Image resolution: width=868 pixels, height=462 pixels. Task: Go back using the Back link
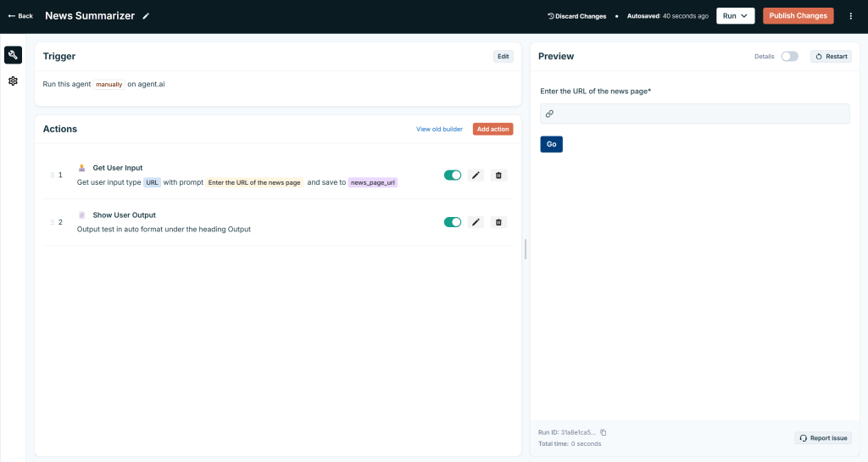pos(20,16)
